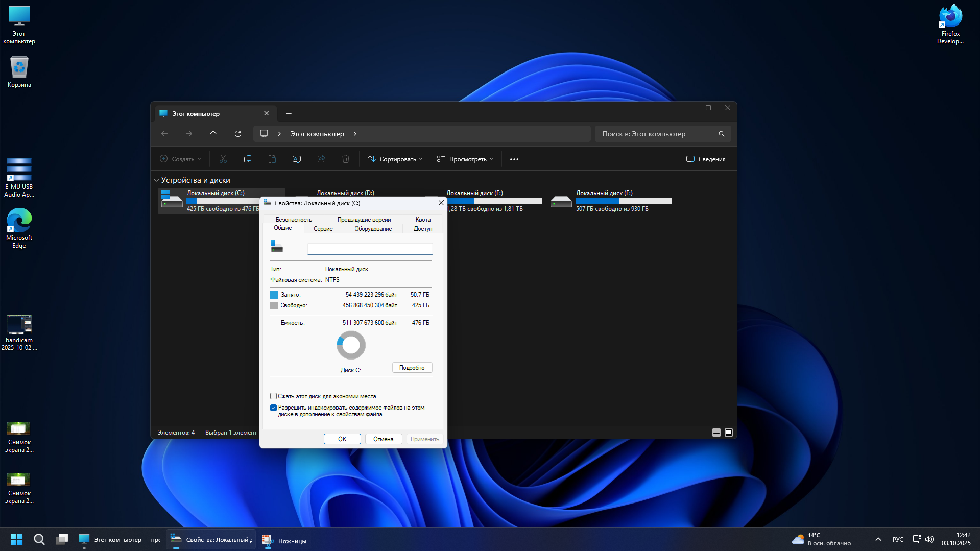This screenshot has height=551, width=980.
Task: Open the three-dots more options menu
Action: [514, 159]
